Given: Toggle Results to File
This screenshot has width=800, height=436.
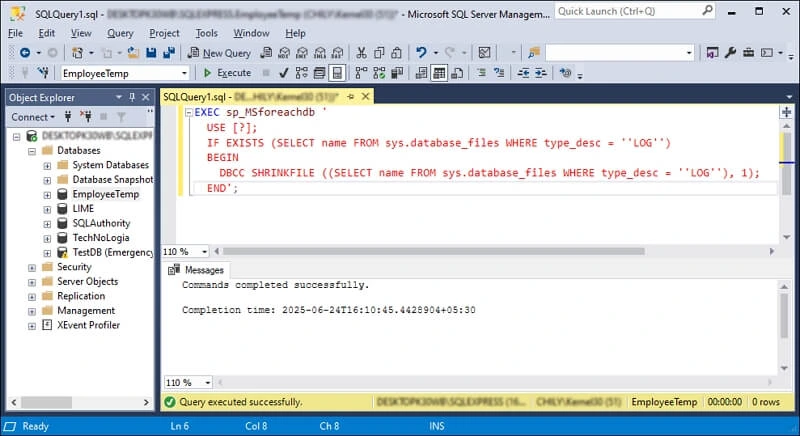Looking at the screenshot, I should [x=457, y=73].
